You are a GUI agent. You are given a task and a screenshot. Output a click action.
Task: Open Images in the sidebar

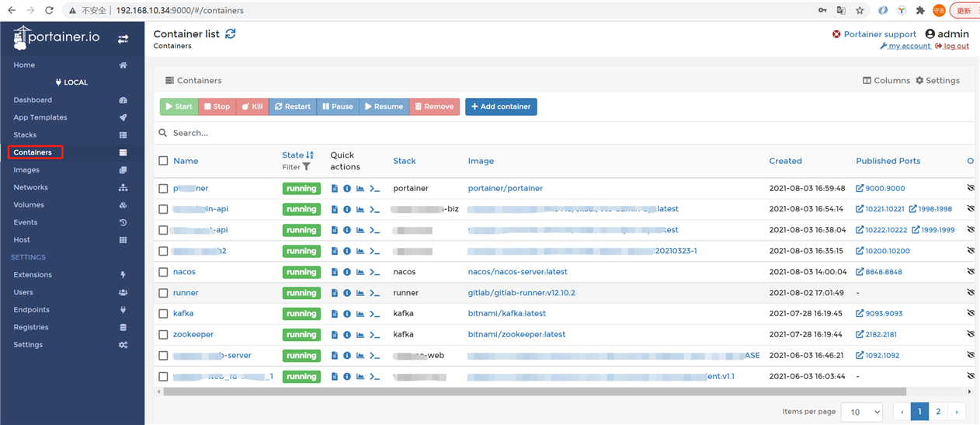(x=26, y=170)
